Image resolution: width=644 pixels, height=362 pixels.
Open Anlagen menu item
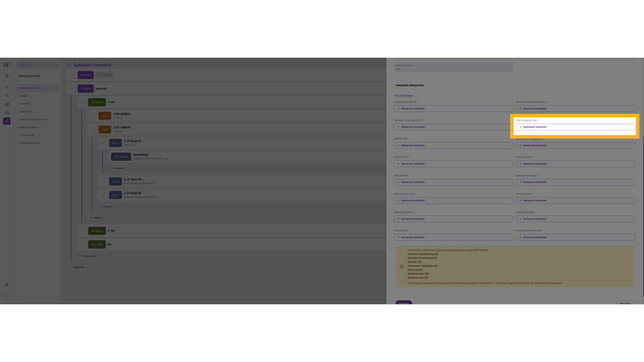tap(23, 96)
